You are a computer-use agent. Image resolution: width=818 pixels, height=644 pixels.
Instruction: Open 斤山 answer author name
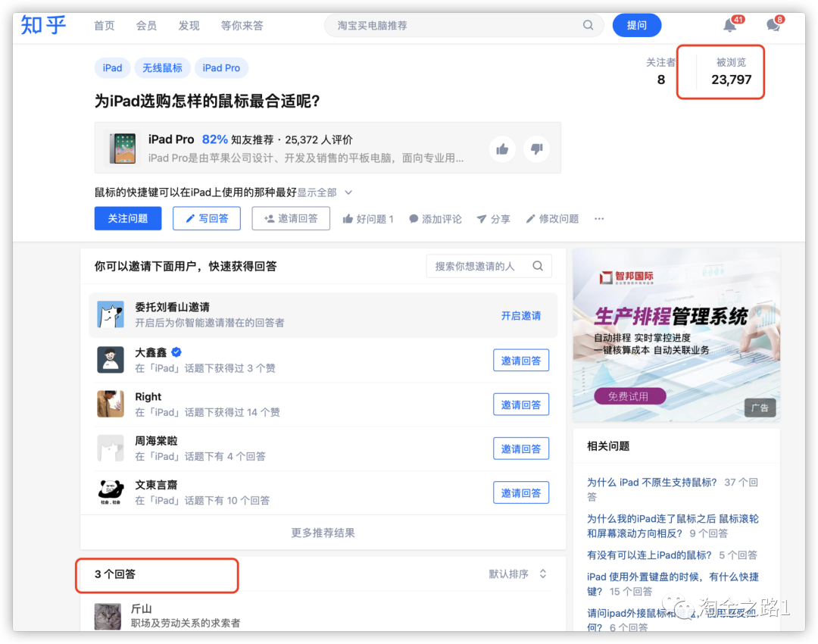[x=142, y=608]
